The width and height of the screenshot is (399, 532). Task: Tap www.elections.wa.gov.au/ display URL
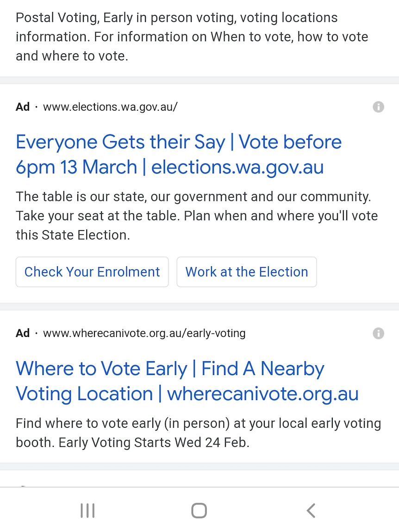point(110,107)
